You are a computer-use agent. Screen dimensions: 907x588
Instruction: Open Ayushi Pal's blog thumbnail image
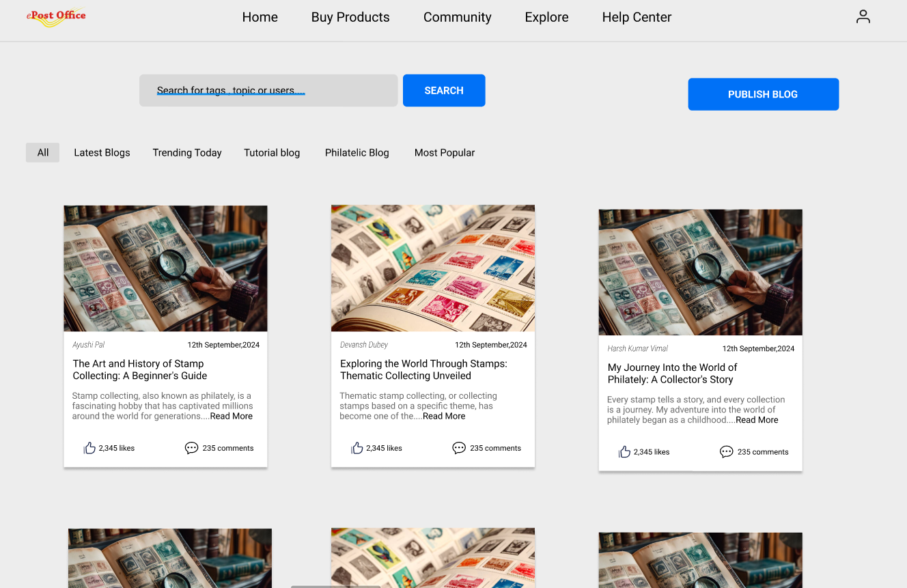pos(165,268)
